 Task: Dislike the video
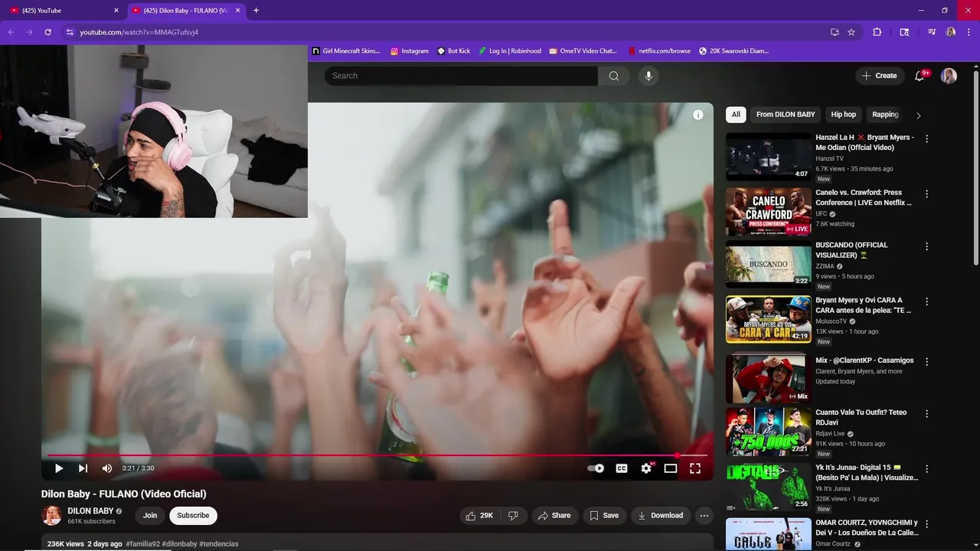point(513,516)
